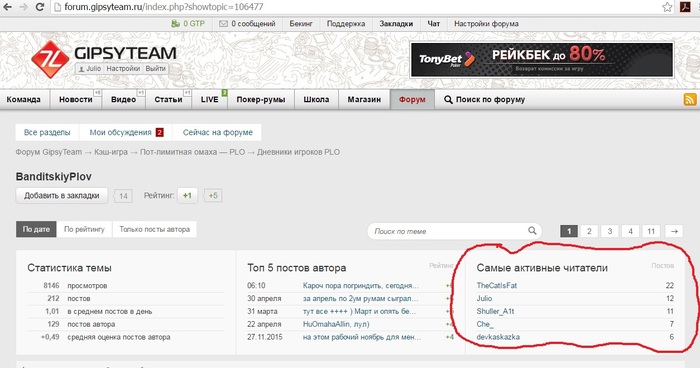Open Shuller_A1t reader profile
This screenshot has height=368, width=700.
495,311
